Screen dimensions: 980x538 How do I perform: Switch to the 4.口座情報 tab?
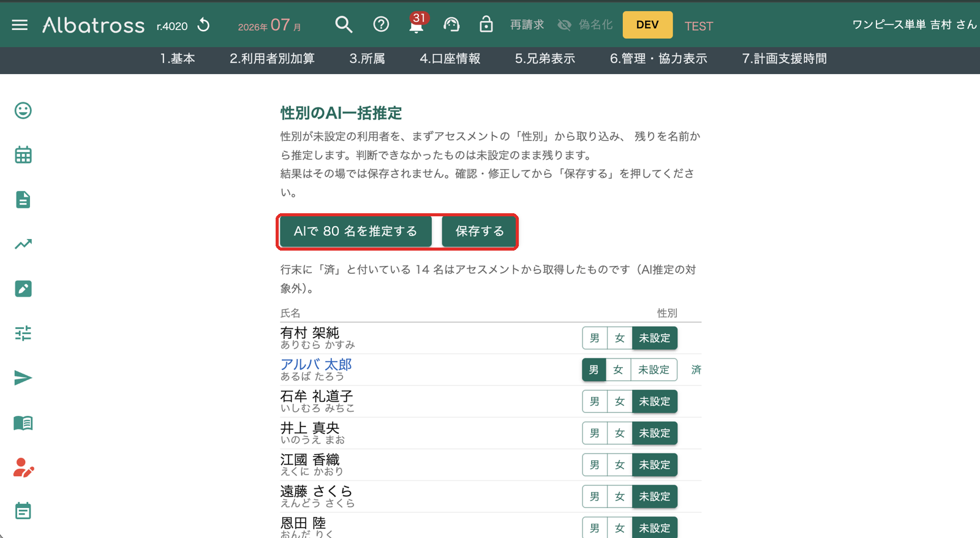450,59
